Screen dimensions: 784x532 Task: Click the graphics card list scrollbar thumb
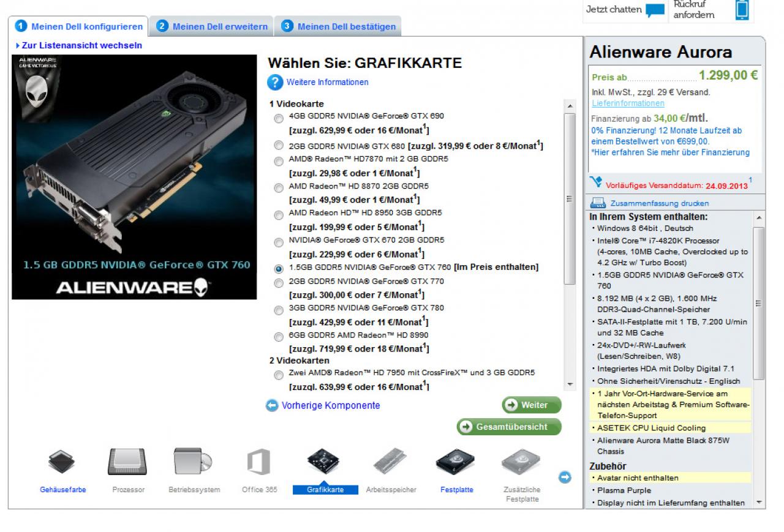coord(570,199)
